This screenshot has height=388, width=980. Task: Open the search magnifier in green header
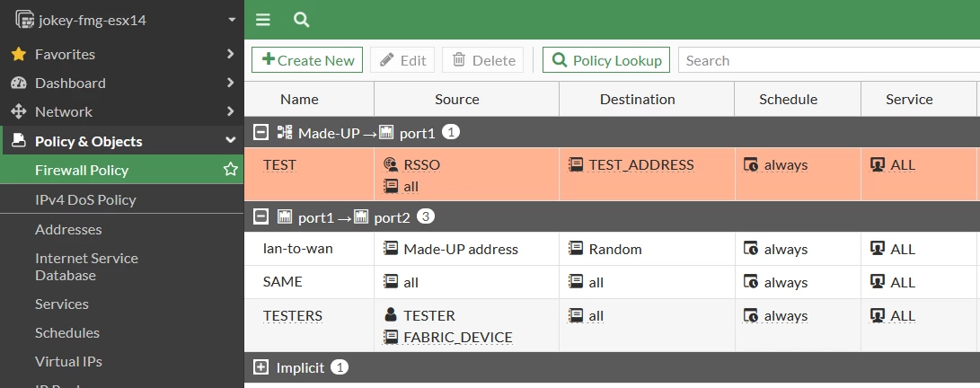(x=302, y=20)
